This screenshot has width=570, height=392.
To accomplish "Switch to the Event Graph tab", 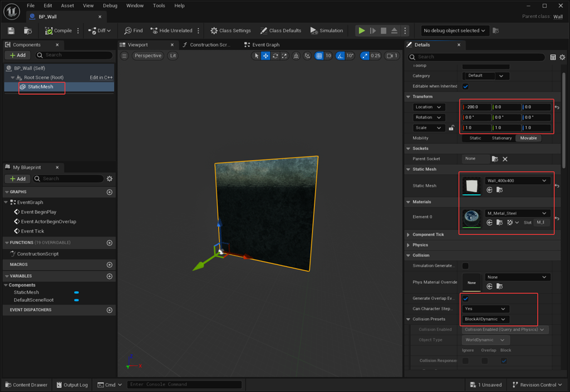I will tap(266, 45).
